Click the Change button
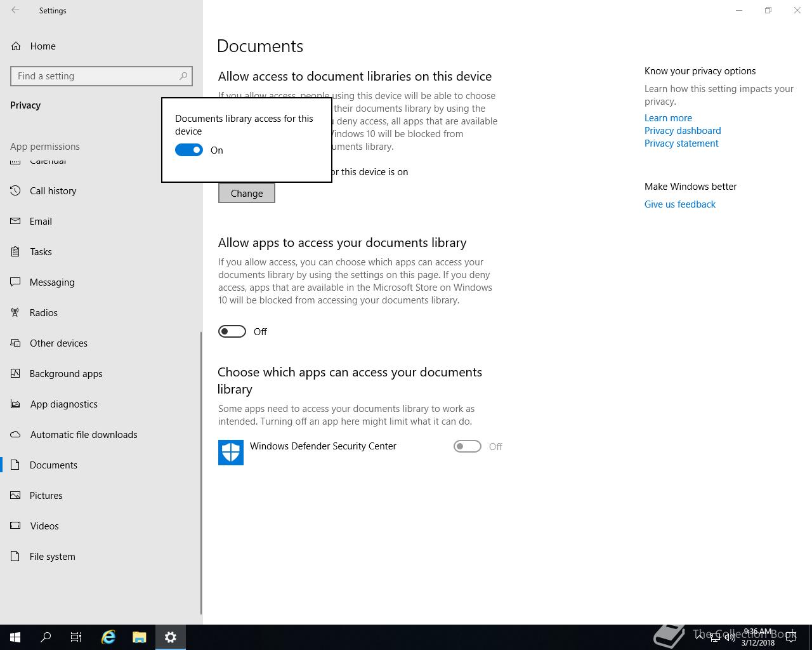Viewport: 812px width, 650px height. pos(247,194)
